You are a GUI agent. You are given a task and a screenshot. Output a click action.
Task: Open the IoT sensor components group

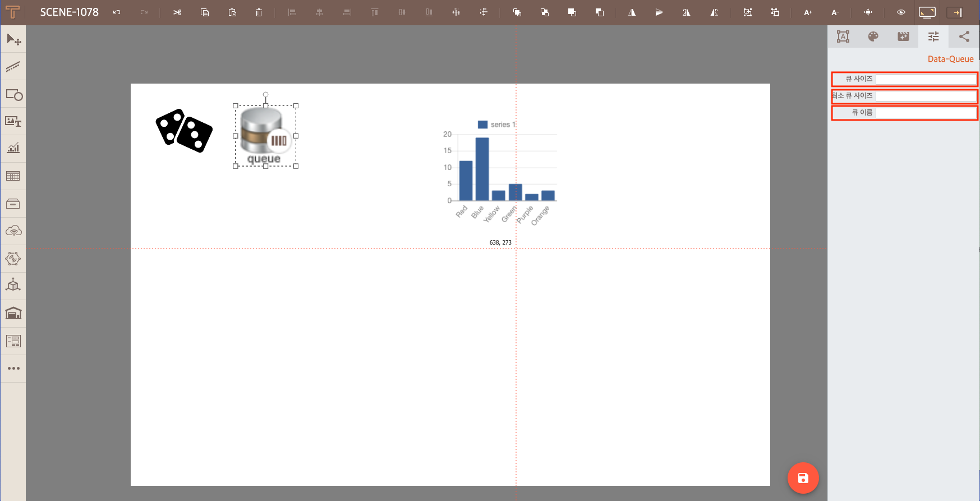tap(13, 259)
